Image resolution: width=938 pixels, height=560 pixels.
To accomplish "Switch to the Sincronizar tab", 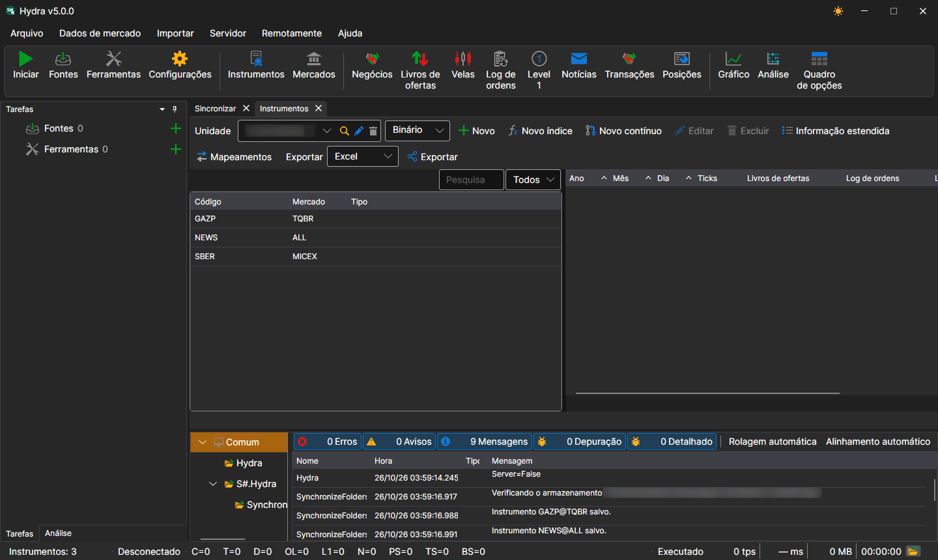I will (216, 109).
